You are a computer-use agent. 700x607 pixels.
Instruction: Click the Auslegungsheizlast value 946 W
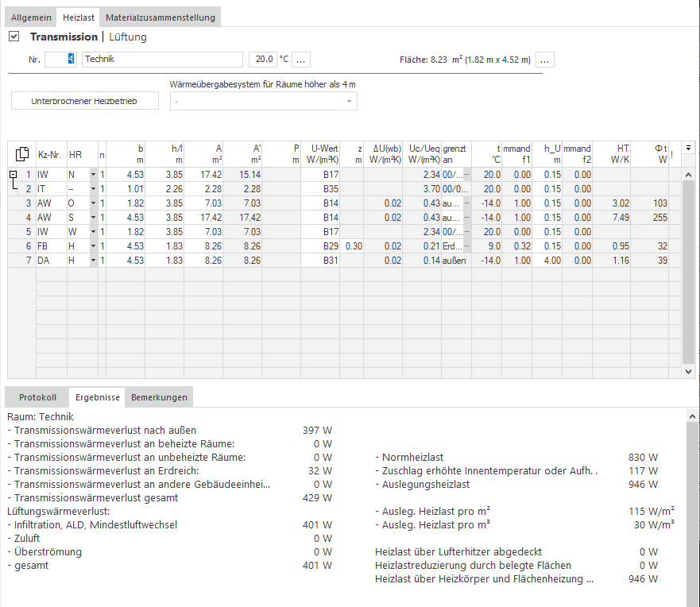(643, 485)
